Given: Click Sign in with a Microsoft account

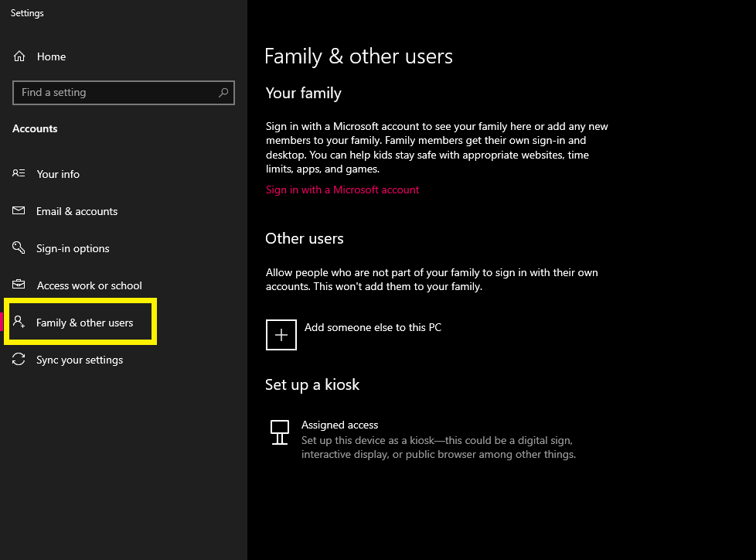Looking at the screenshot, I should (x=342, y=190).
